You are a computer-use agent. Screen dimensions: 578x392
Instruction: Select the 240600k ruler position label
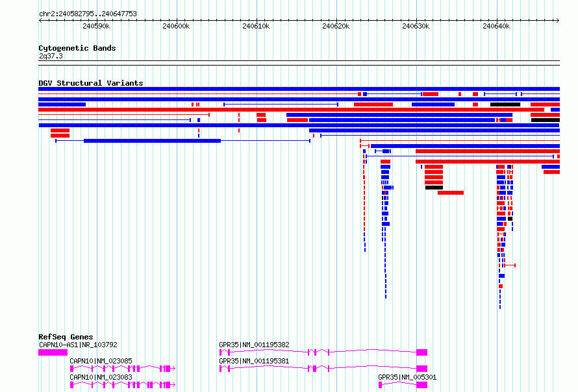(176, 26)
